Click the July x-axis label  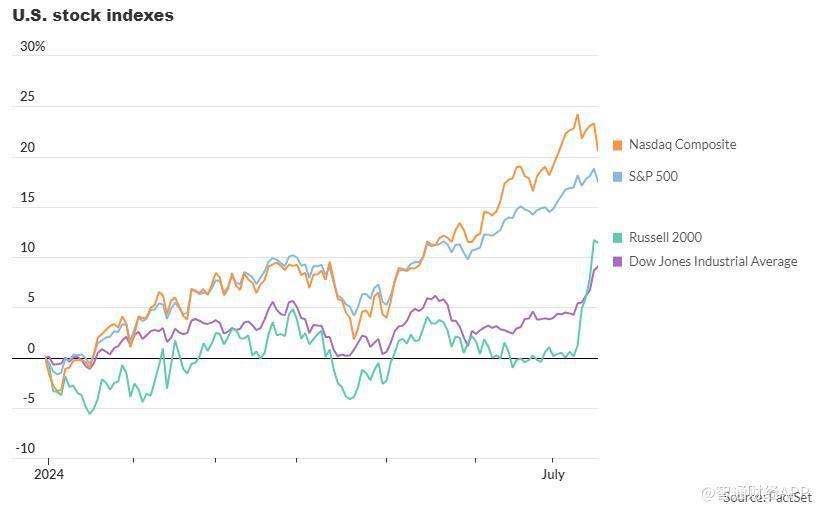tap(553, 474)
